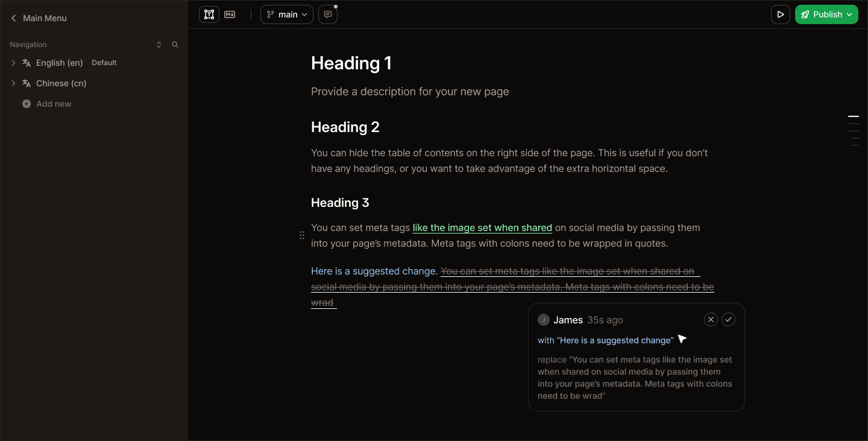The height and width of the screenshot is (441, 868).
Task: Click the translation icon beside English (en)
Action: (26, 62)
